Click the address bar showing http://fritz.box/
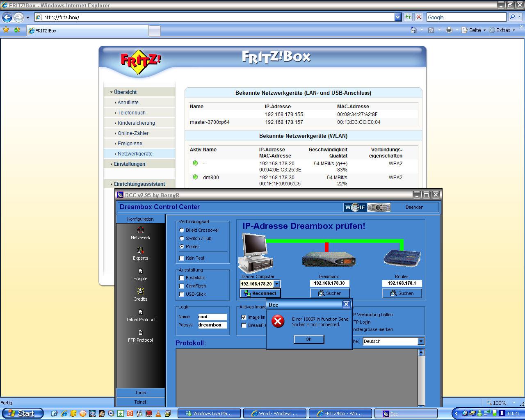This screenshot has width=525, height=420. [x=214, y=17]
